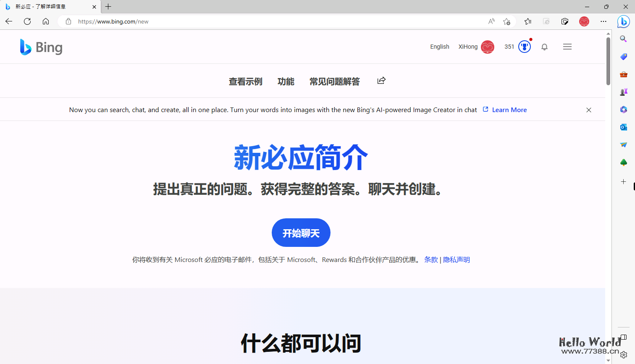Add current page to favorites

point(506,21)
